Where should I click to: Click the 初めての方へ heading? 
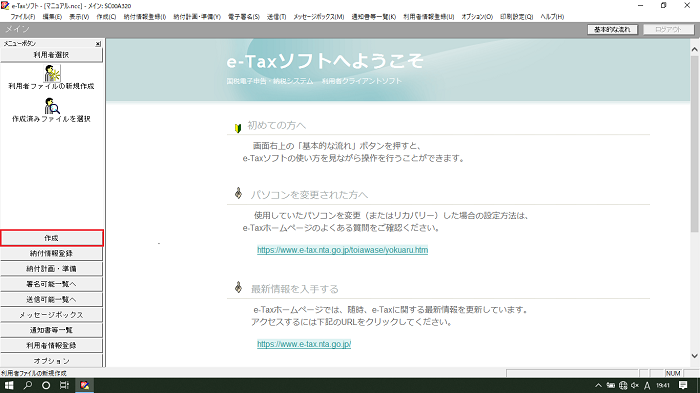pos(277,125)
